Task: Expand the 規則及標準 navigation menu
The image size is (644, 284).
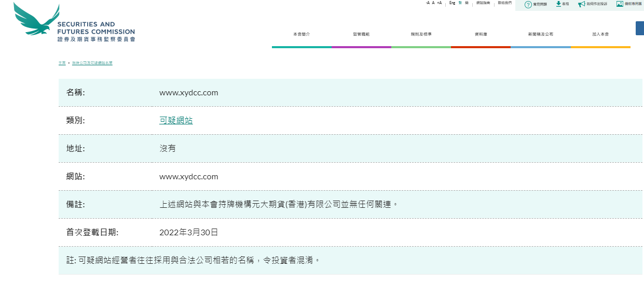Action: coord(421,34)
